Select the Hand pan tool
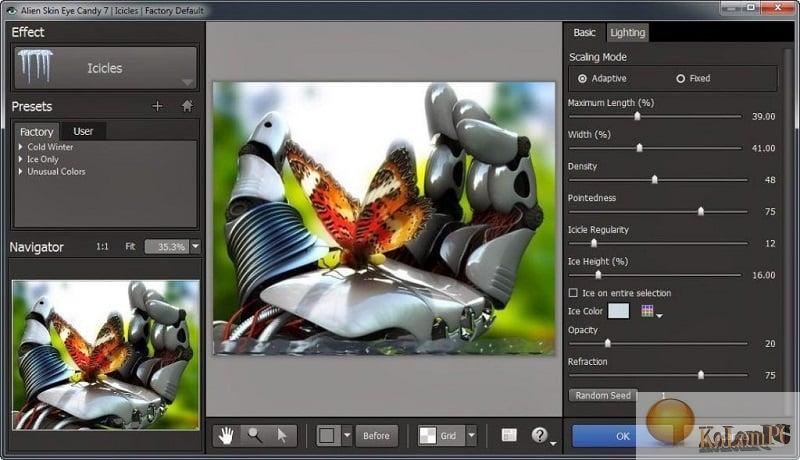Viewport: 800px width, 460px height. coord(227,436)
